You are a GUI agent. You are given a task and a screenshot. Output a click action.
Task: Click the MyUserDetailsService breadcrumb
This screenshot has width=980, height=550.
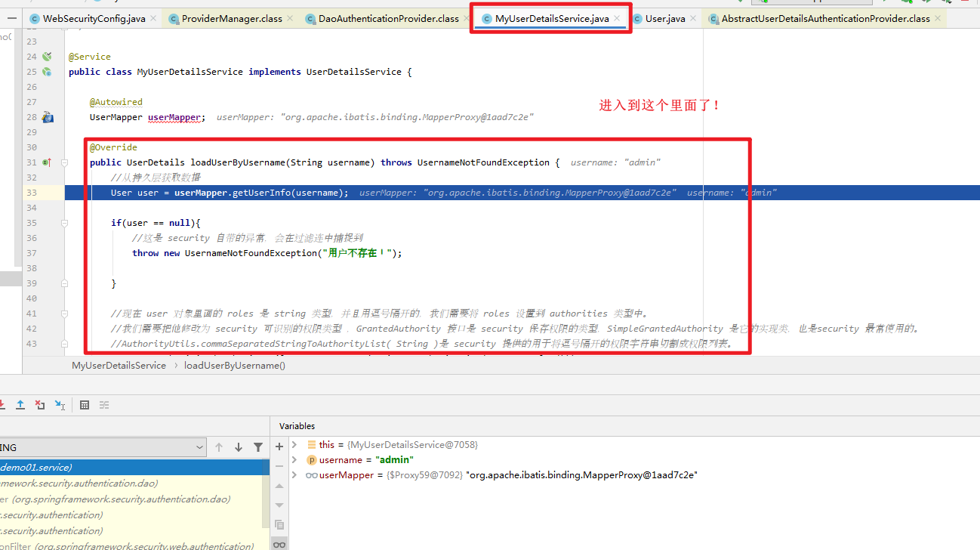click(x=118, y=365)
